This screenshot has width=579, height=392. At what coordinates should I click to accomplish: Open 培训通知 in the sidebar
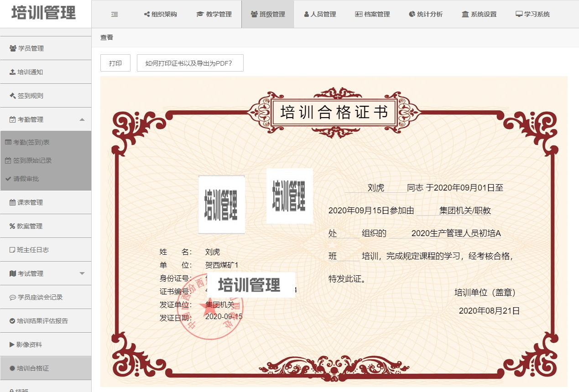(x=29, y=72)
